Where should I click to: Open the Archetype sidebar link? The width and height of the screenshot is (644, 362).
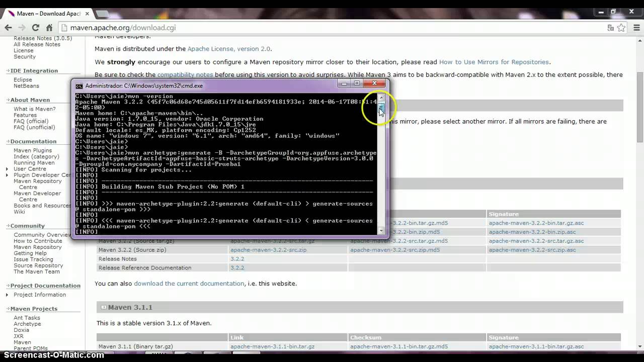27,324
